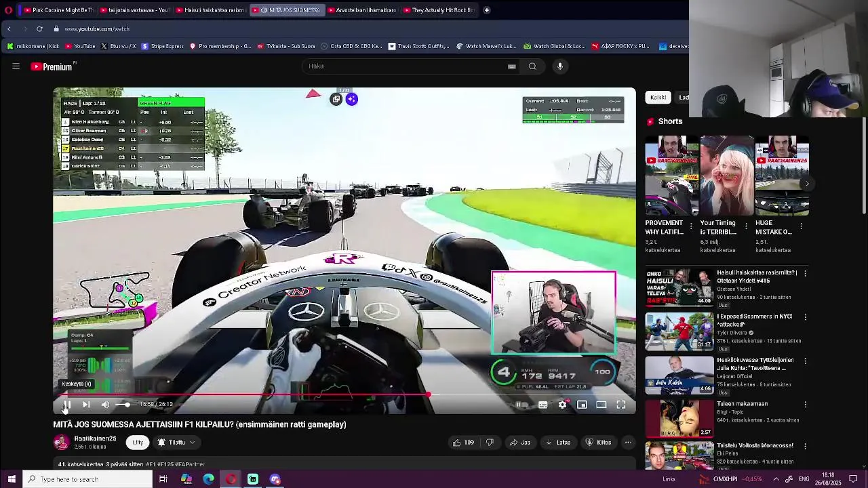Open options for Your Timing short
The width and height of the screenshot is (868, 488).
coord(746,226)
